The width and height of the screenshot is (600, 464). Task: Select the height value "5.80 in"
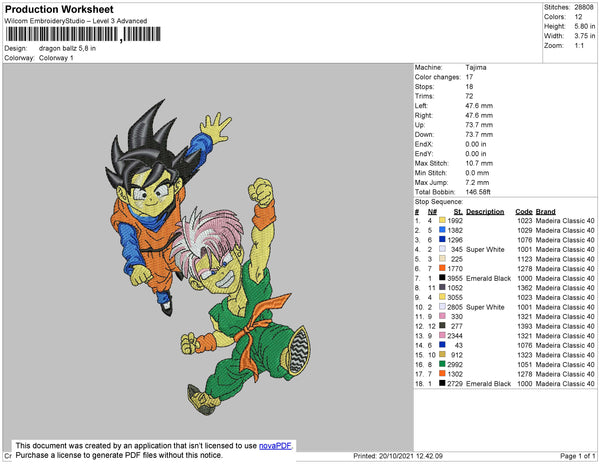tap(584, 26)
